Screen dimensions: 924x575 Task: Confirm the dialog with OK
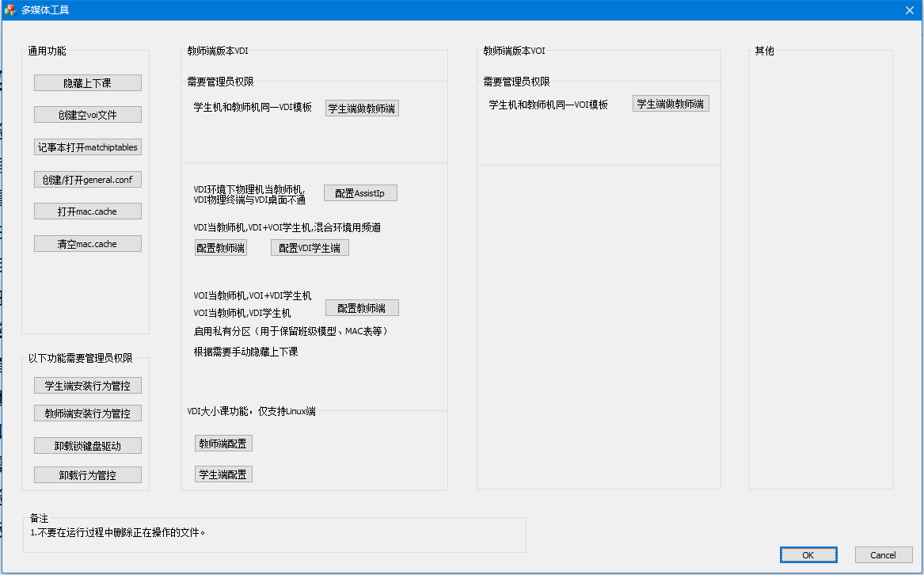click(808, 555)
